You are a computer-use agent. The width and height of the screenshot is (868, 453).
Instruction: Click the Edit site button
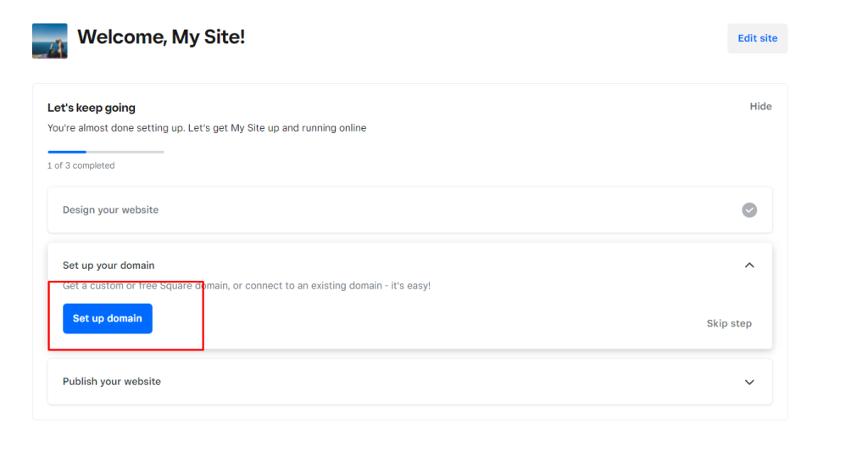pos(757,38)
